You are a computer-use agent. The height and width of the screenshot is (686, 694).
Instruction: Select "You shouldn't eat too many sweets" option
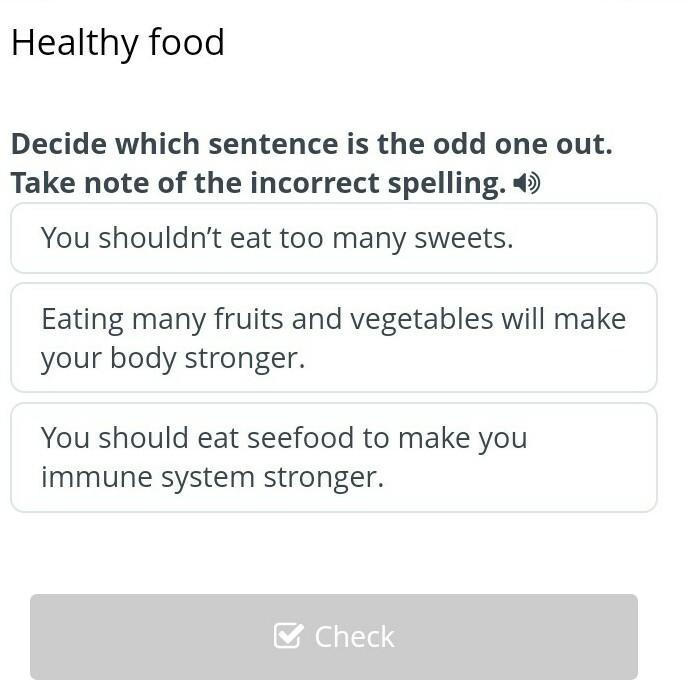point(333,238)
